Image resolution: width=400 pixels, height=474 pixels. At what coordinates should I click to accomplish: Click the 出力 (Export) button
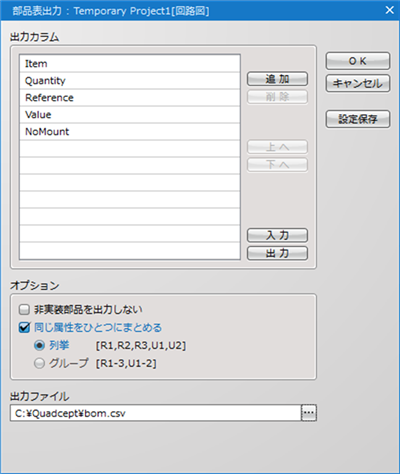[x=277, y=253]
